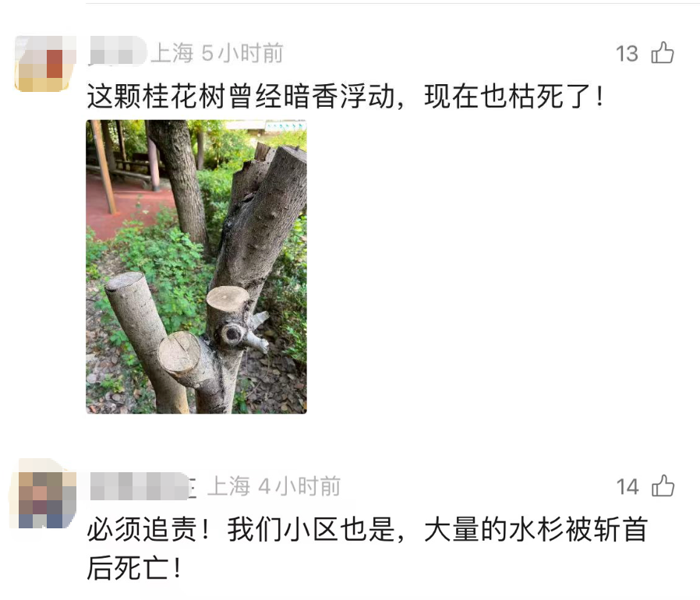Screen dimensions: 700x600
Task: Open the first commenter's blurred username
Action: pyautogui.click(x=118, y=51)
